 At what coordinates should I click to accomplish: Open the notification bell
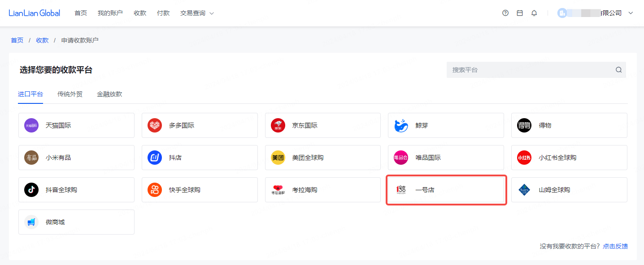pos(534,13)
